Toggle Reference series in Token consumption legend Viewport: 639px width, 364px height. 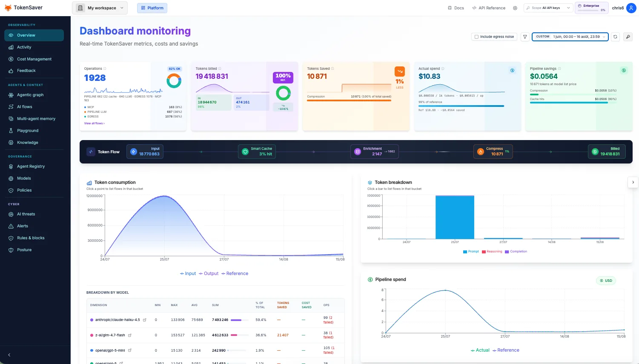pos(235,274)
